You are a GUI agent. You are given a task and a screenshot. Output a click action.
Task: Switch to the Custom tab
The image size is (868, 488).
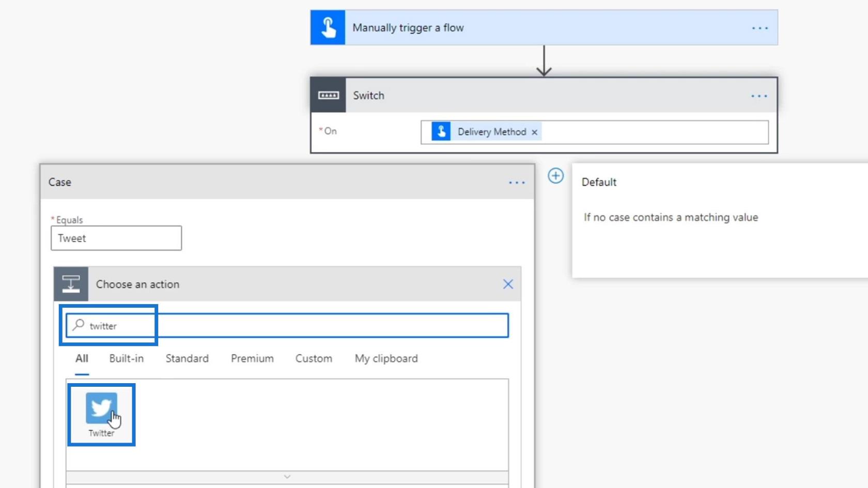[314, 358]
